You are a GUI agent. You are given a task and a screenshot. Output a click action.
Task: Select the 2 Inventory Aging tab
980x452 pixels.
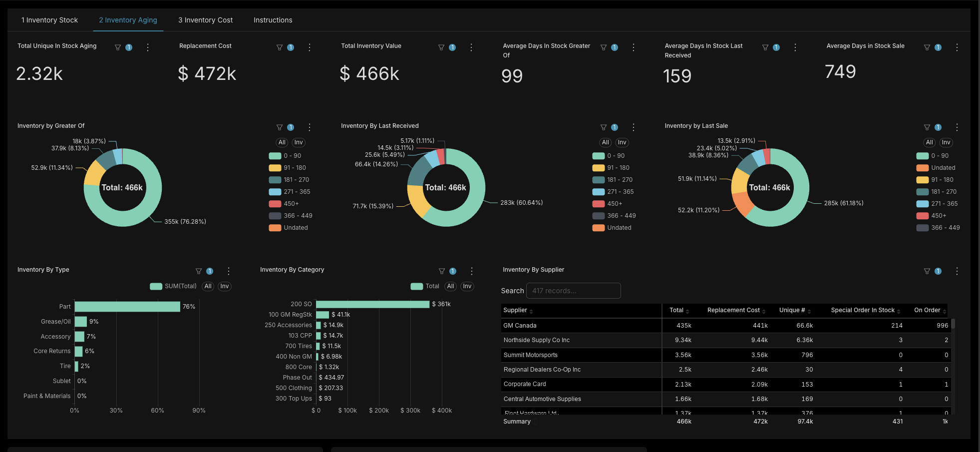click(128, 20)
